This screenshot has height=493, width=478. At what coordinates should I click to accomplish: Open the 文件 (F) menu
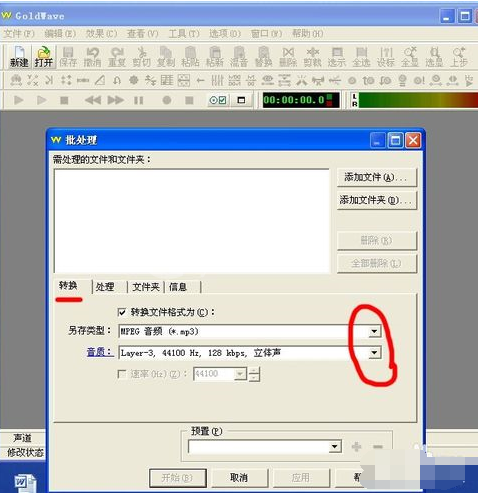pos(19,34)
